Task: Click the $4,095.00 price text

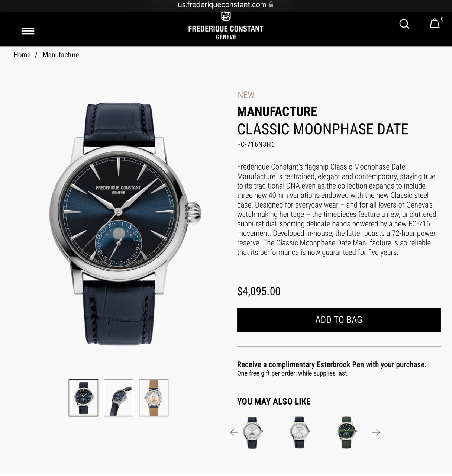Action: click(x=259, y=291)
